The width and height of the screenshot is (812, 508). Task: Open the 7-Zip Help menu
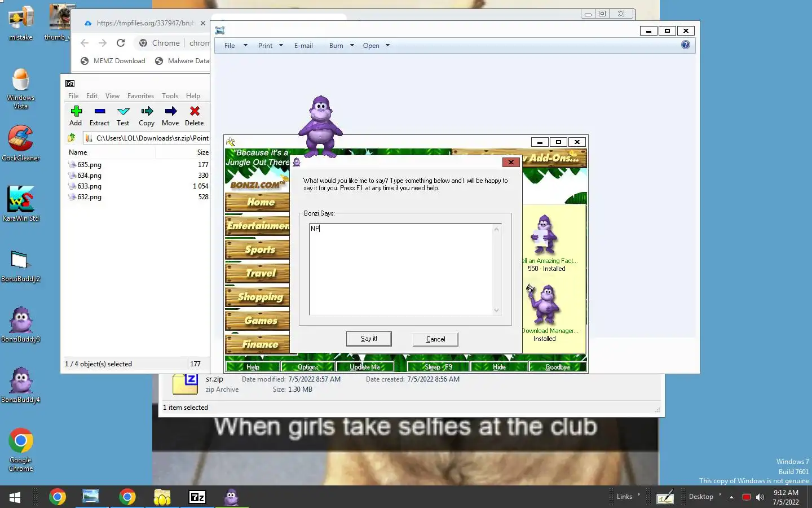pos(193,96)
